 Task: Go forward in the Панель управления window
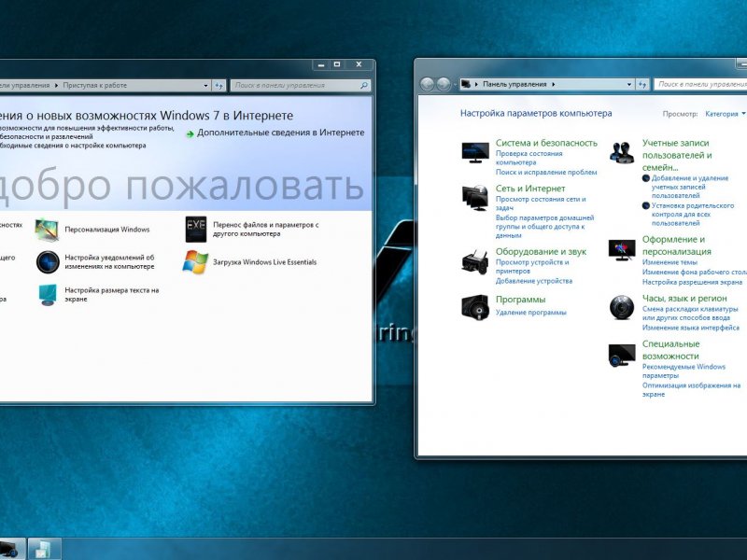(x=444, y=84)
